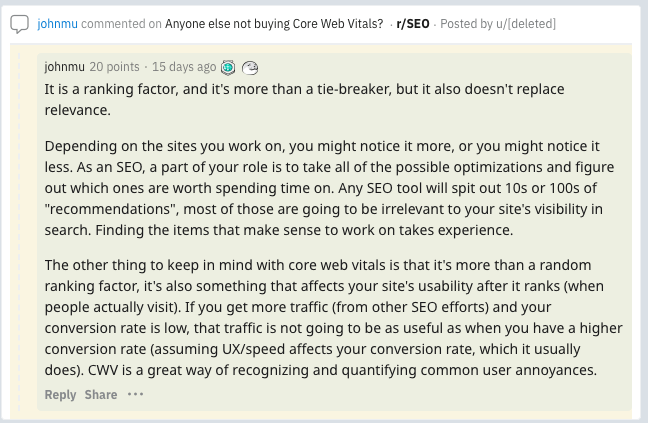Collapse thread via dashed vertical line
This screenshot has width=648, height=423.
[19, 231]
